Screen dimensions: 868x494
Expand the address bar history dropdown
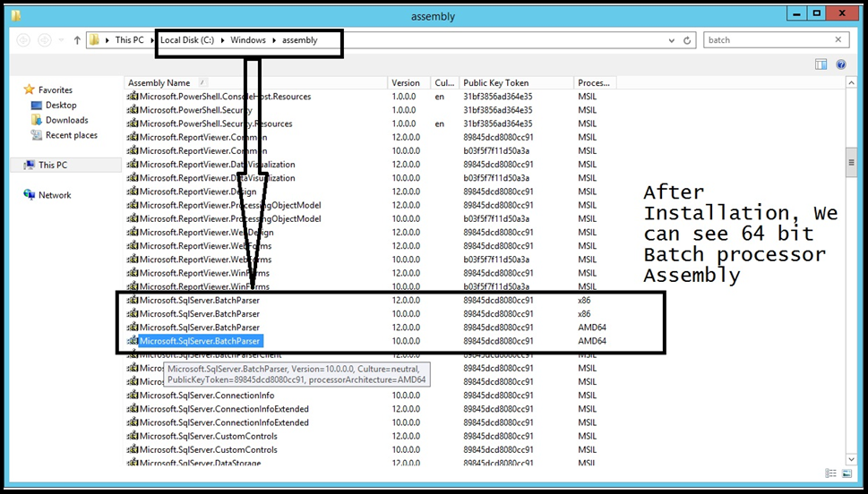tap(671, 40)
